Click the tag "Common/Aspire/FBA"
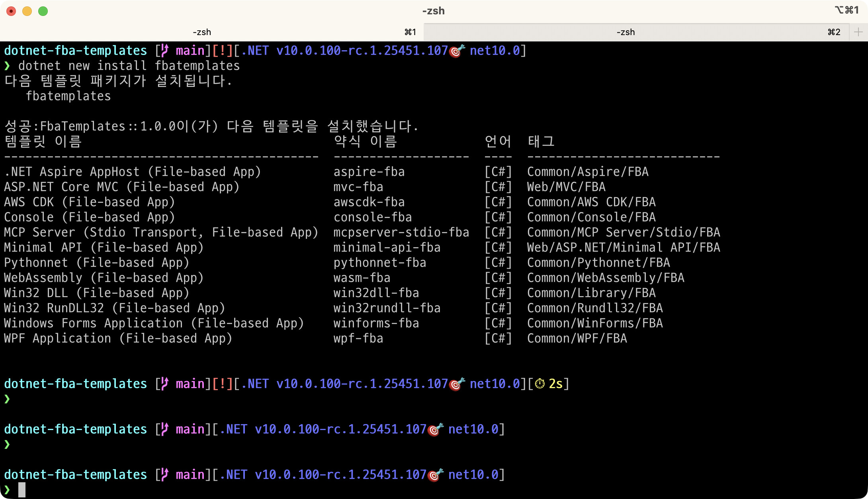868x499 pixels. [588, 172]
